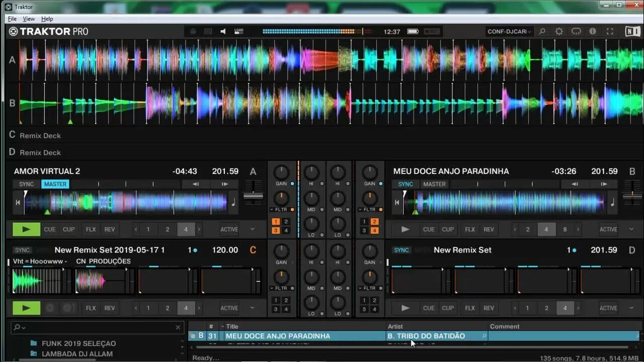
Task: Toggle loop ACTIVE on deck A
Action: 229,229
